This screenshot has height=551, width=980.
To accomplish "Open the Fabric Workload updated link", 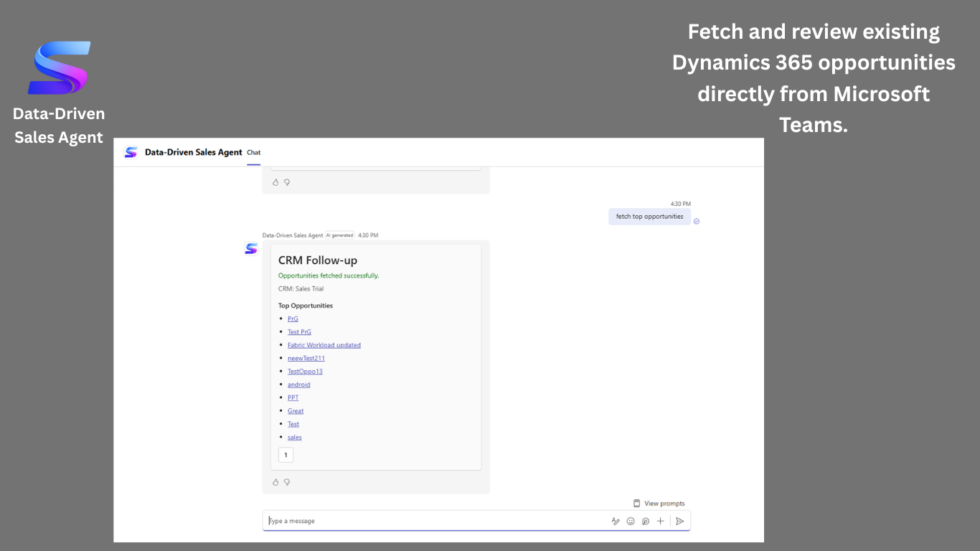I will click(x=324, y=345).
